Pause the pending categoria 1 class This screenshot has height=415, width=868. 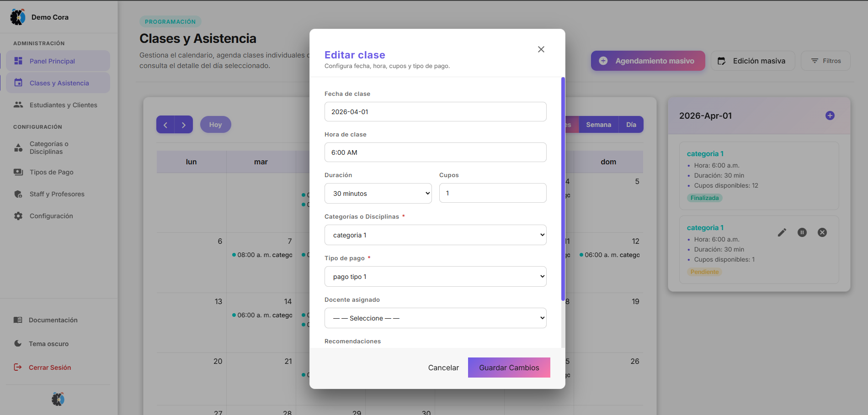802,232
